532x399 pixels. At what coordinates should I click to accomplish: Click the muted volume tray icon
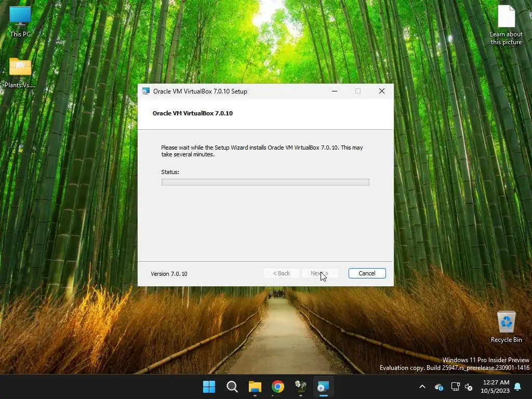tap(469, 387)
